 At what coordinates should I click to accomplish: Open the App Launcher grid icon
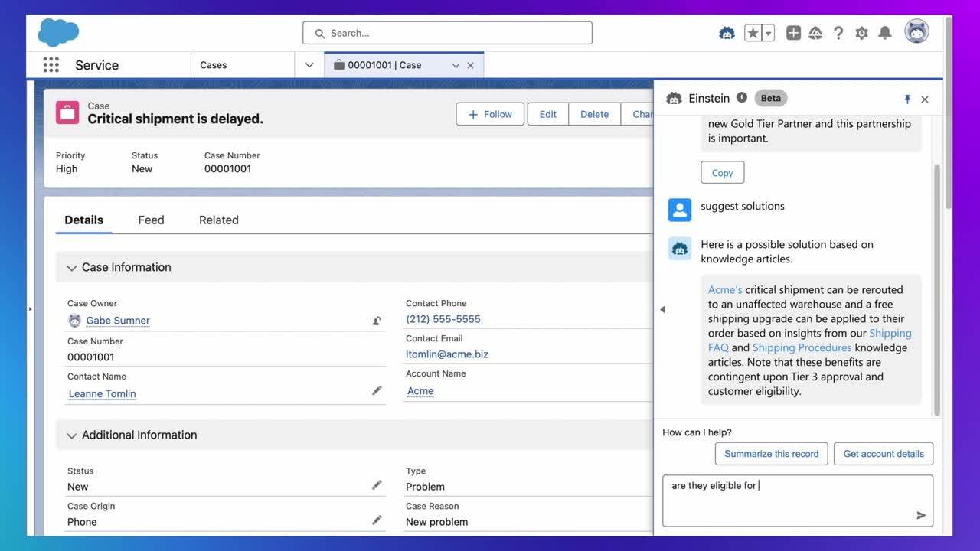51,64
